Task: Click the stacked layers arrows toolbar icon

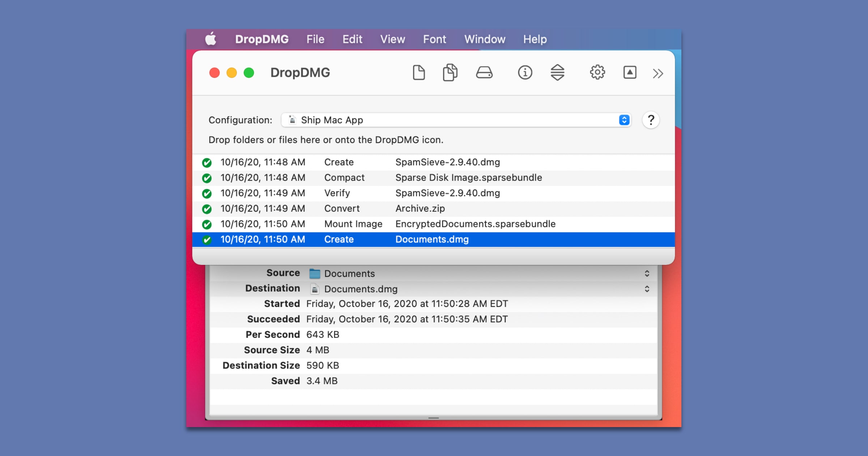Action: [557, 73]
